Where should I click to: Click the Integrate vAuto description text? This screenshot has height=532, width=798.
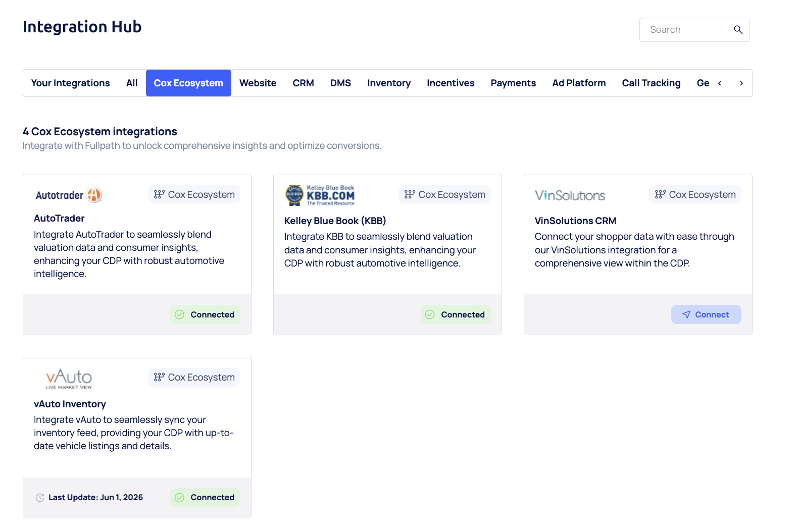[x=134, y=433]
